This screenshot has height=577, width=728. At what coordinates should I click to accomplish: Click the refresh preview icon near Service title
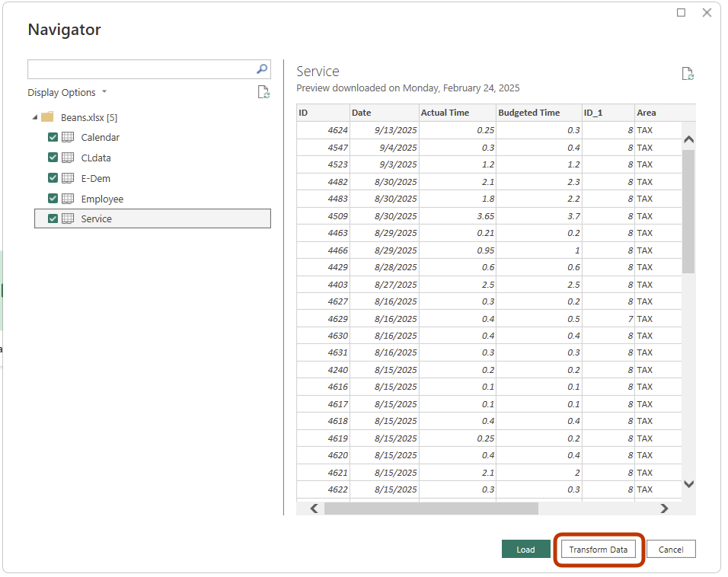tap(688, 73)
